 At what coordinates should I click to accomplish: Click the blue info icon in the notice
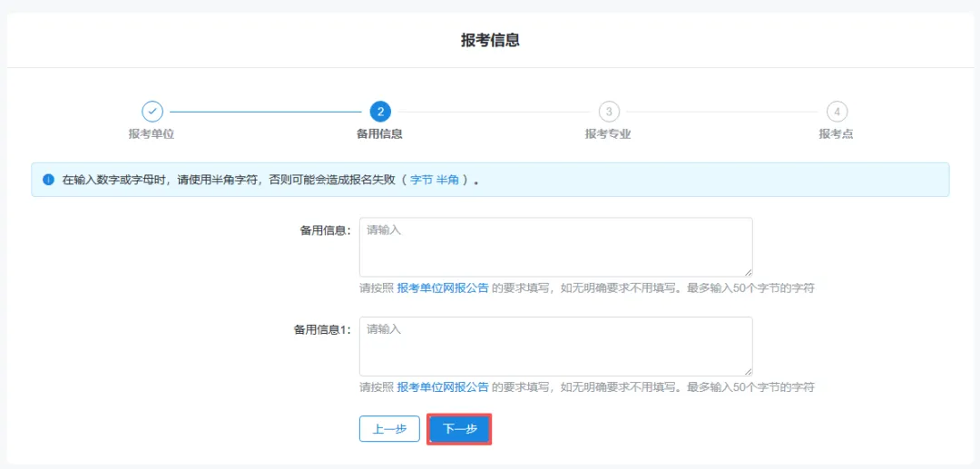pyautogui.click(x=48, y=180)
